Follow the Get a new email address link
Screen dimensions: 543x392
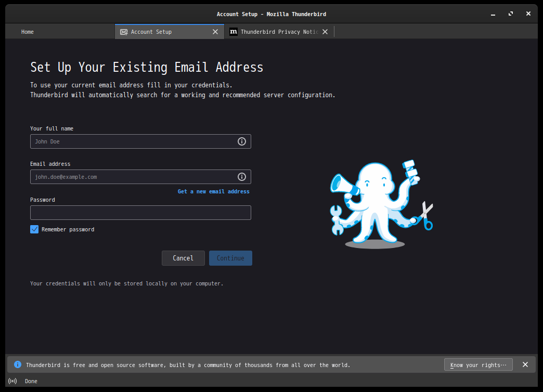pos(213,191)
